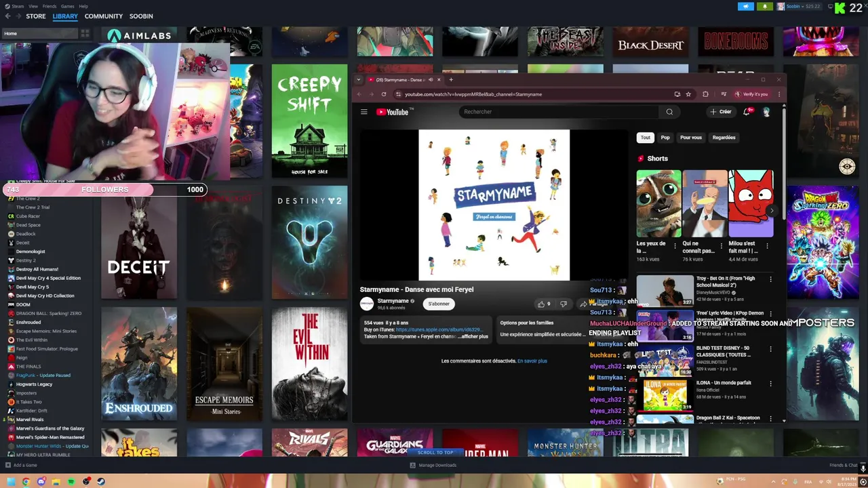Open the Creepy Shift game cover

309,121
